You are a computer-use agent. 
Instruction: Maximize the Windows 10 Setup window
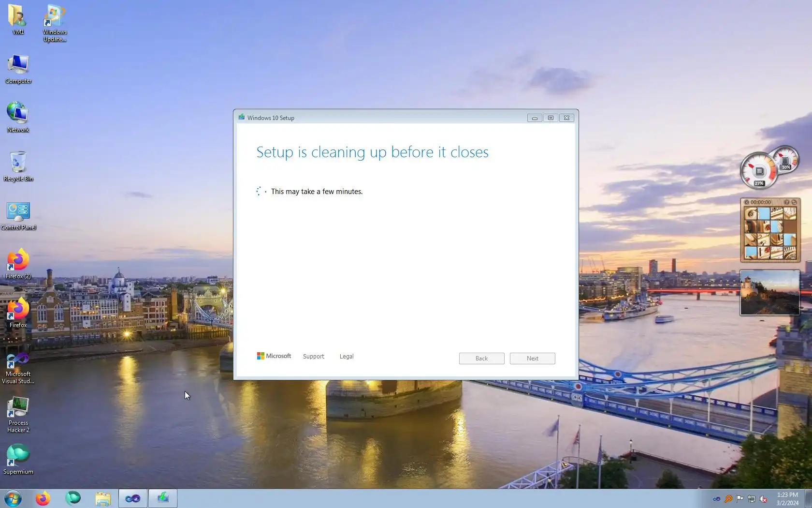click(551, 118)
